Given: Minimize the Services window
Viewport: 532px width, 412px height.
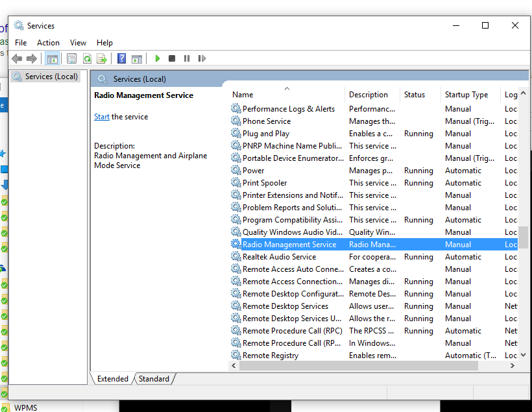Looking at the screenshot, I should coord(456,25).
